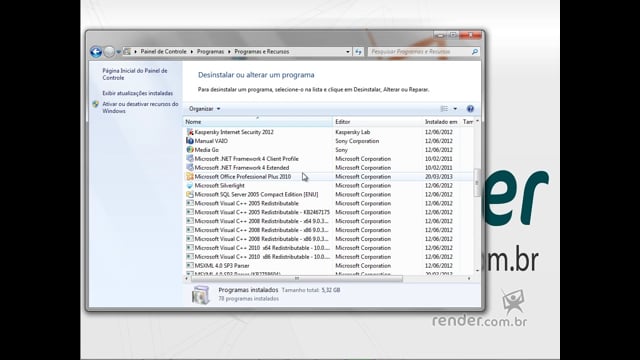The height and width of the screenshot is (360, 640).
Task: Click the shield icon beside Ativar ou desativar
Action: point(96,104)
